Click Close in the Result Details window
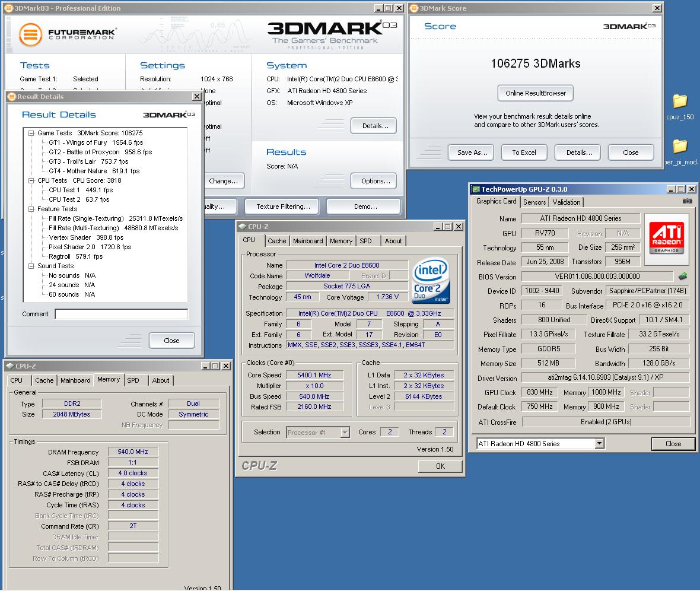This screenshot has width=700, height=591. 171,341
